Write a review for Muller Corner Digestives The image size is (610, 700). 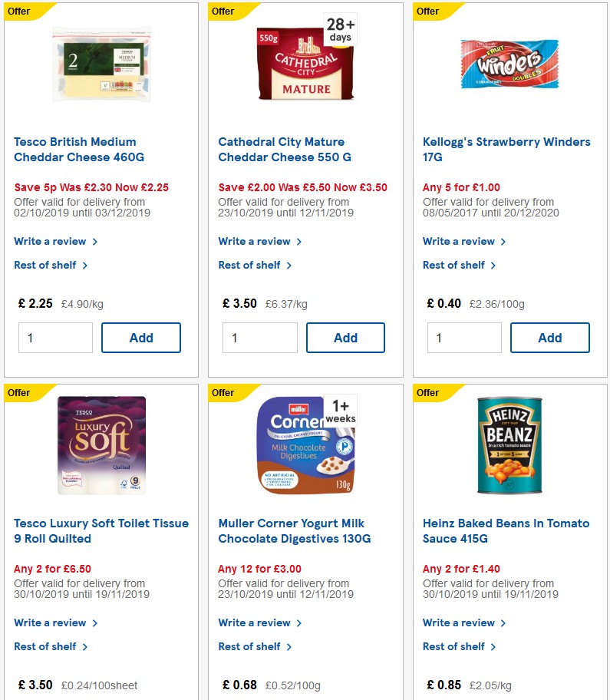256,622
